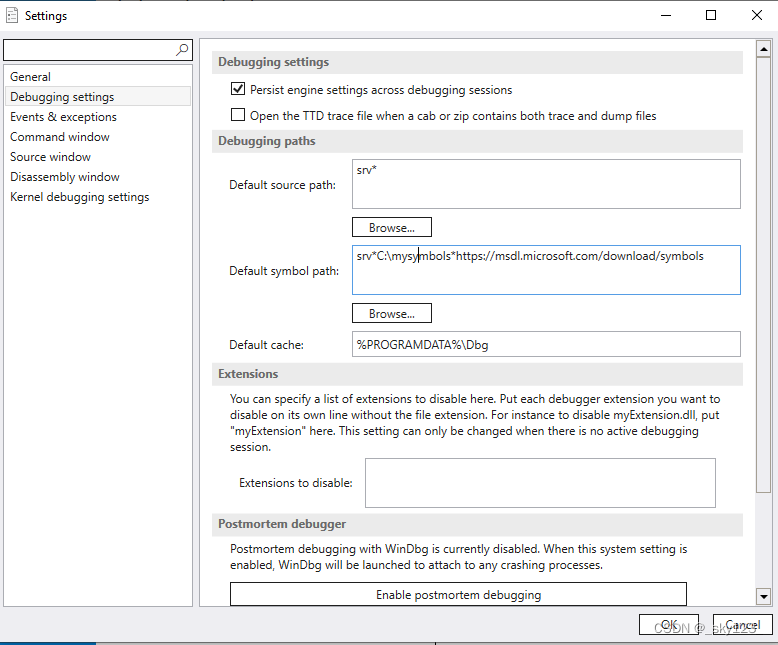The height and width of the screenshot is (645, 778).
Task: Open Source window settings
Action: 50,157
